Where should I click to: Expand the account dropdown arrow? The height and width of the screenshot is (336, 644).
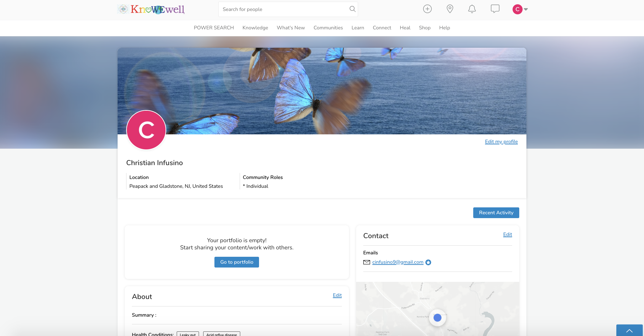click(526, 9)
